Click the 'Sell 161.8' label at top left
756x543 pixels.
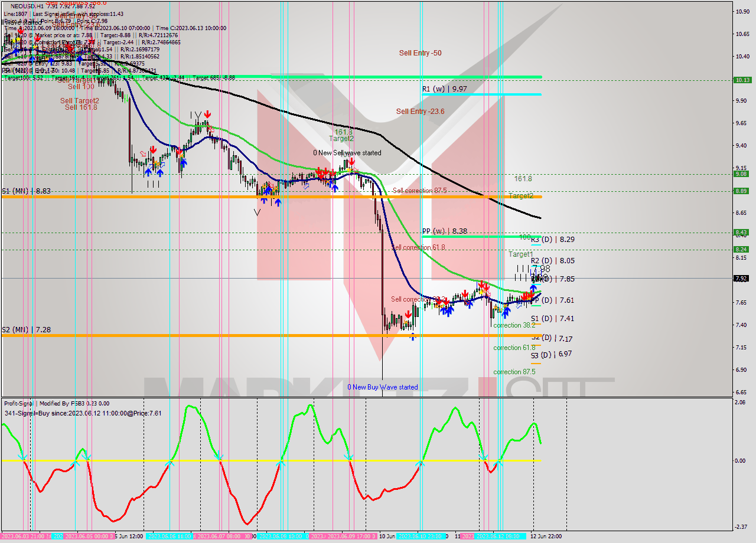(81, 107)
